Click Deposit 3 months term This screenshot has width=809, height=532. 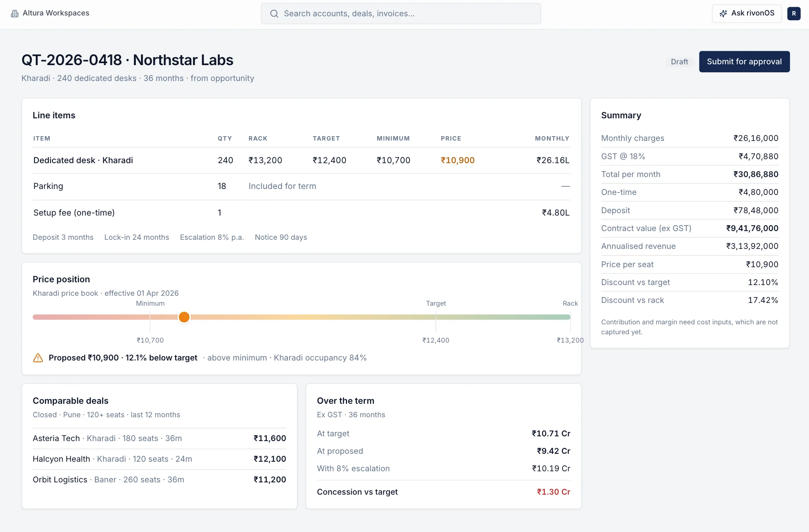click(63, 237)
